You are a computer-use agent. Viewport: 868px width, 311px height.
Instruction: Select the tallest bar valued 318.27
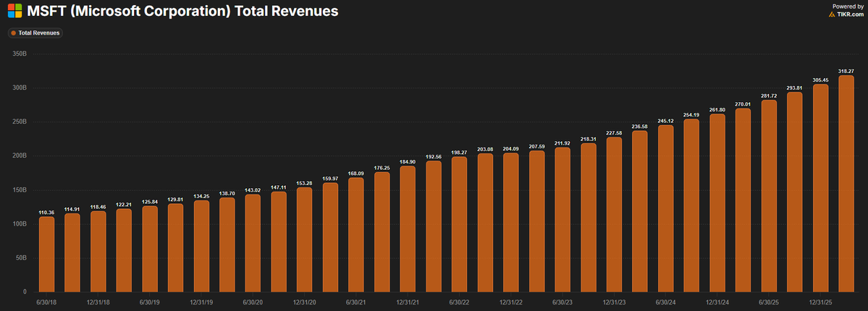pos(846,184)
